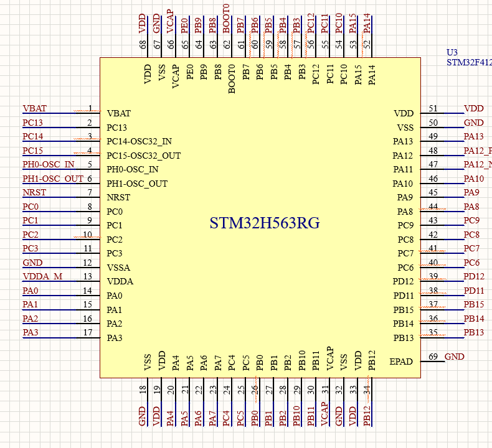Click the NRST net label on pin 7
The height and width of the screenshot is (448, 492).
34,192
